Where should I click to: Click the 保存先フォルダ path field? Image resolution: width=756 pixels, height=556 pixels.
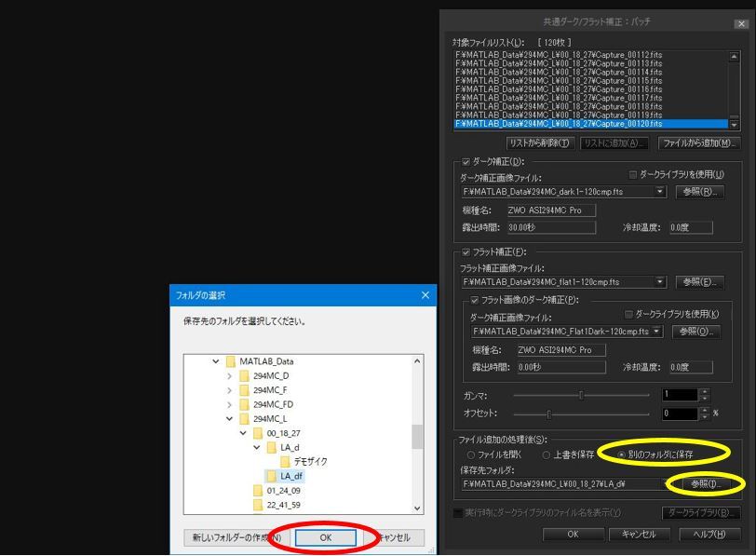[x=563, y=483]
